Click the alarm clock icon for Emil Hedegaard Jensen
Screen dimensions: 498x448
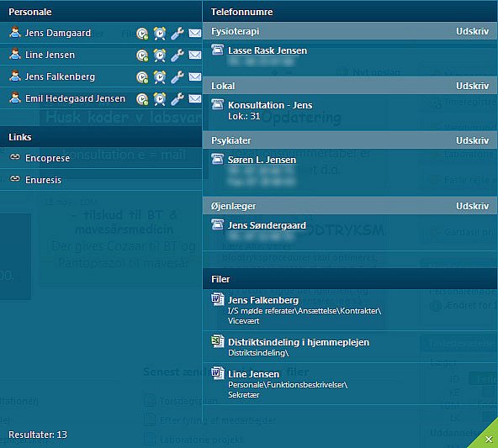tap(160, 99)
